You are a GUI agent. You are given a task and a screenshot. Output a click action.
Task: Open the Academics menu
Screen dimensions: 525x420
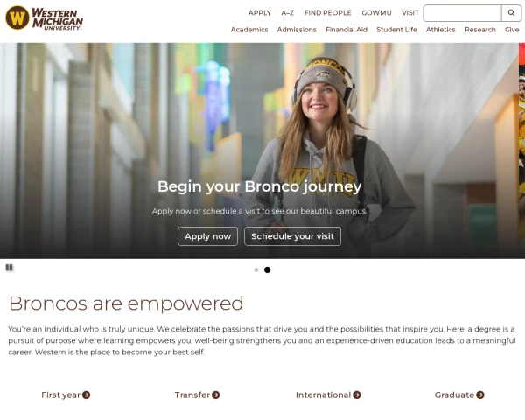tap(249, 30)
